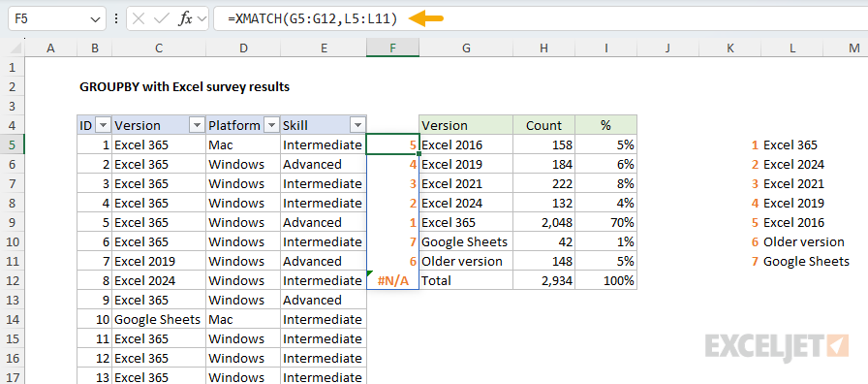Click 'Mac' platform cell in ID 1 row
The width and height of the screenshot is (868, 384).
(x=243, y=144)
